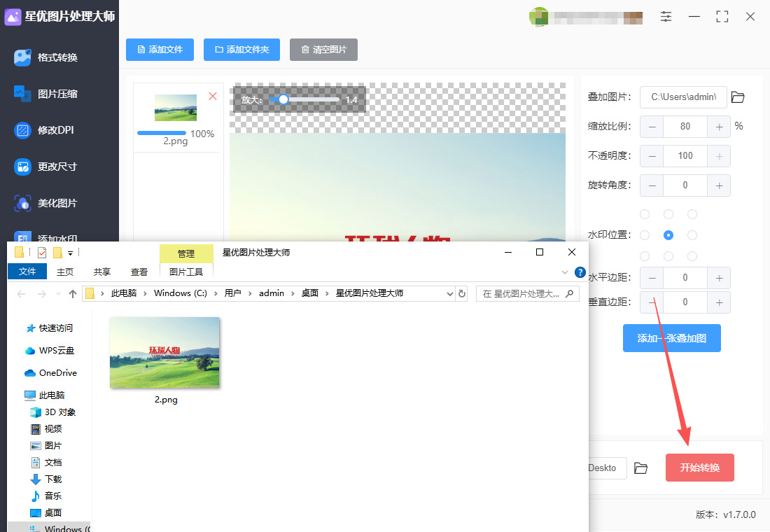This screenshot has width=770, height=532.
Task: Select the bottom-right watermark position radio
Action: tap(692, 256)
